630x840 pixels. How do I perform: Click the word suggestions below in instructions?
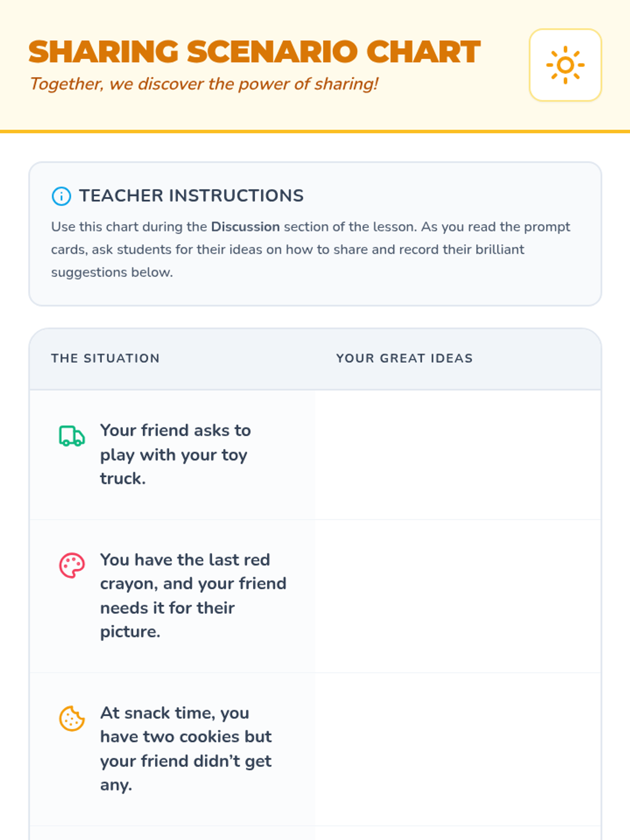pyautogui.click(x=112, y=272)
